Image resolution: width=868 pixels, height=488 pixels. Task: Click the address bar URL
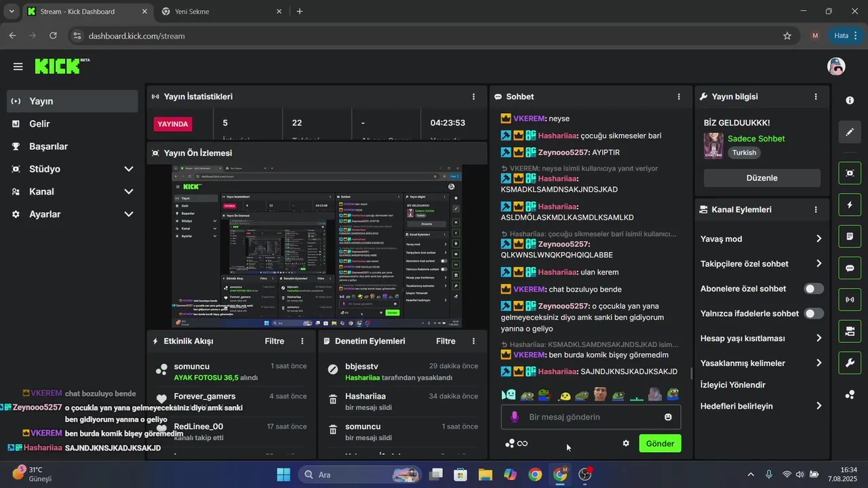coord(136,36)
